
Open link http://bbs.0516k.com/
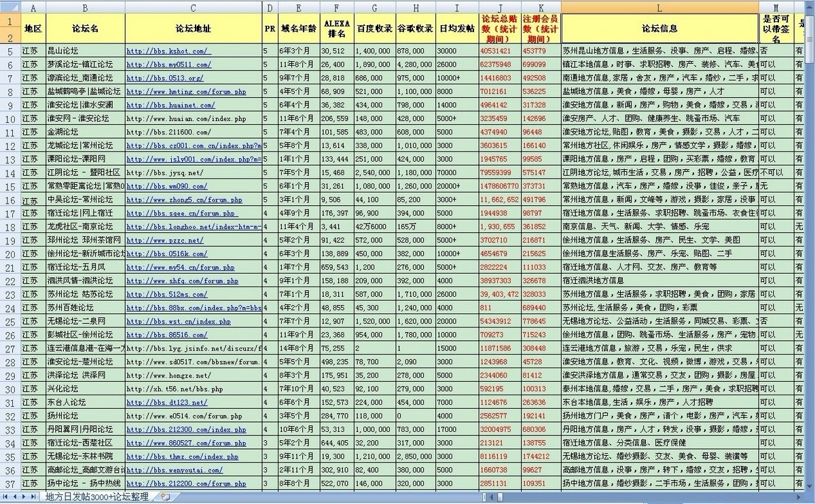(167, 253)
